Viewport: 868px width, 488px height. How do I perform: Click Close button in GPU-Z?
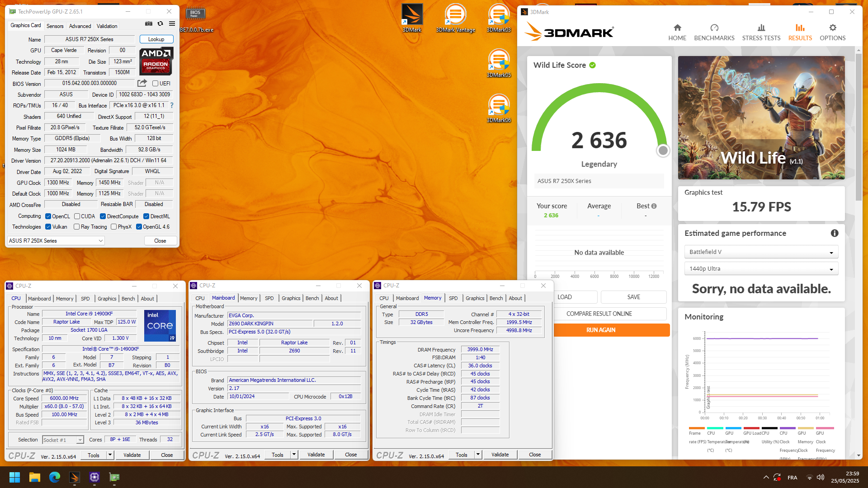[160, 241]
